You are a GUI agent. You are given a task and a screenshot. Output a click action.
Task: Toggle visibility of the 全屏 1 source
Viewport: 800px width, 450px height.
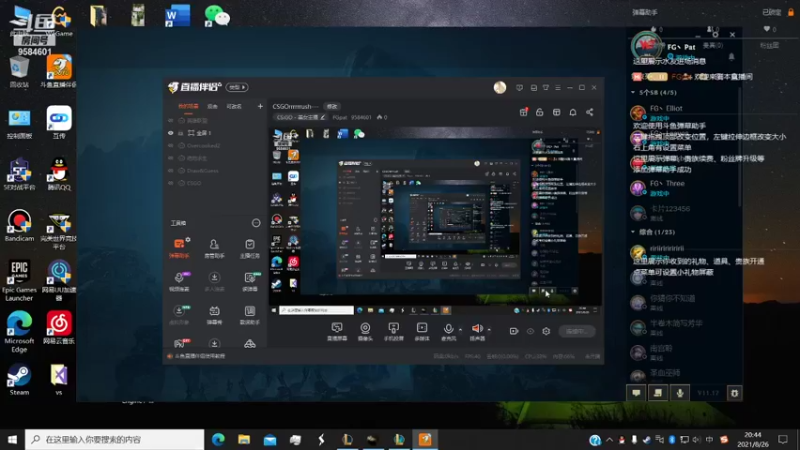[171, 133]
